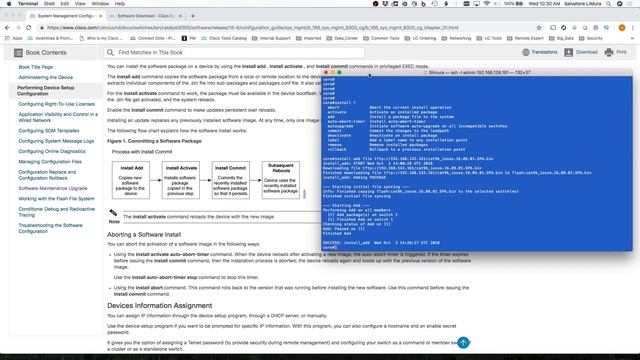Open the Data_Center bookmarks folder
Viewport: 640px width, 360px height.
click(x=342, y=38)
